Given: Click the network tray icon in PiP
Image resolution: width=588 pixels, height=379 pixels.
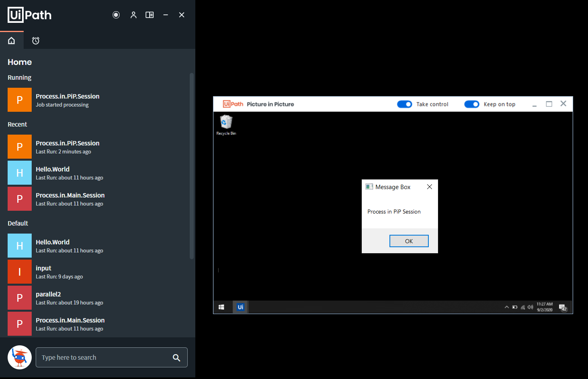Looking at the screenshot, I should click(x=523, y=307).
